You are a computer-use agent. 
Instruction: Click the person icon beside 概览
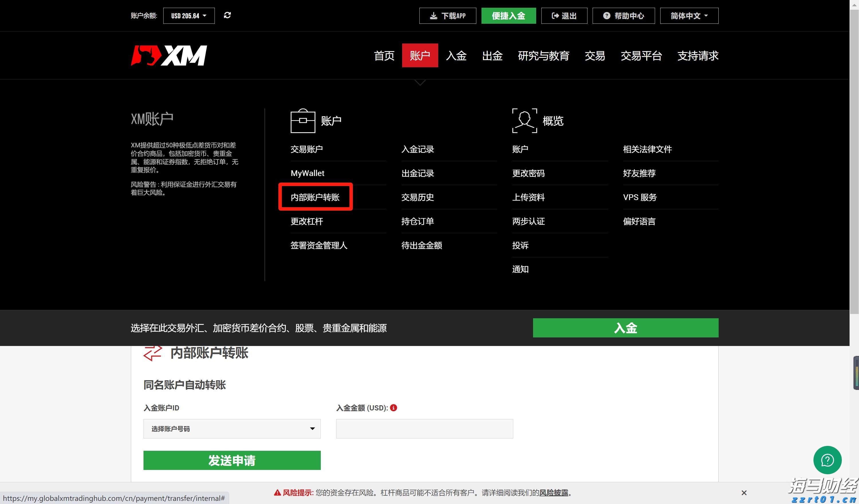coord(524,120)
